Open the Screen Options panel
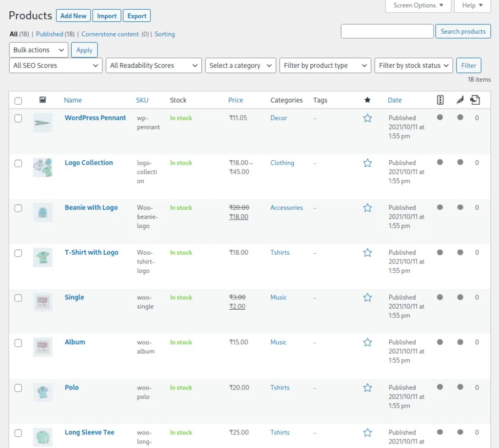This screenshot has width=499, height=448. coord(418,6)
